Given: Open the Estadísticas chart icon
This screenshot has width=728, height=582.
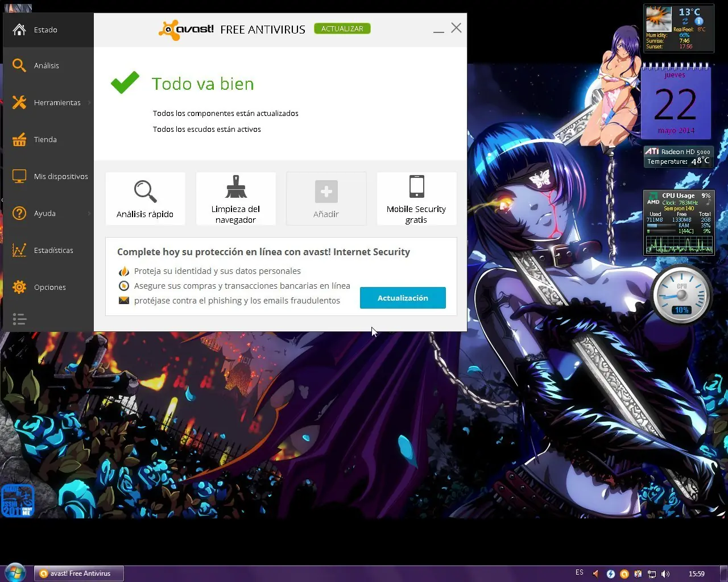Looking at the screenshot, I should 19,250.
